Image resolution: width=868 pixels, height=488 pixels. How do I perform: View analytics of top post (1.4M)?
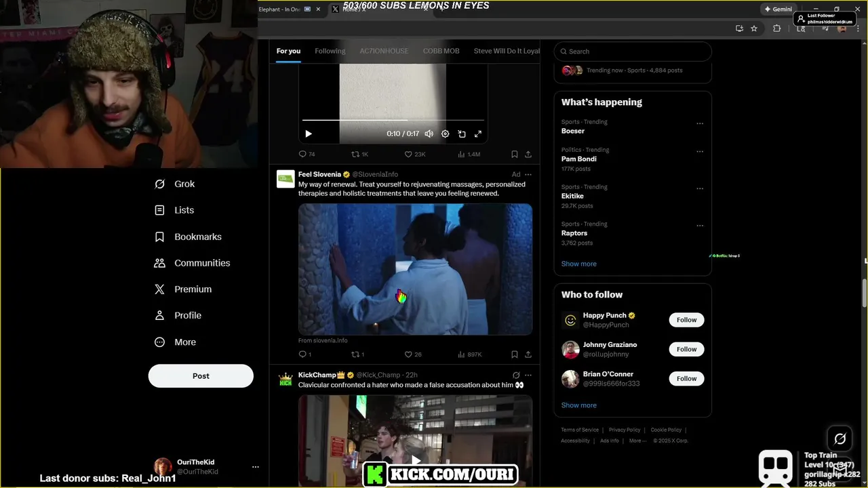[x=469, y=154]
